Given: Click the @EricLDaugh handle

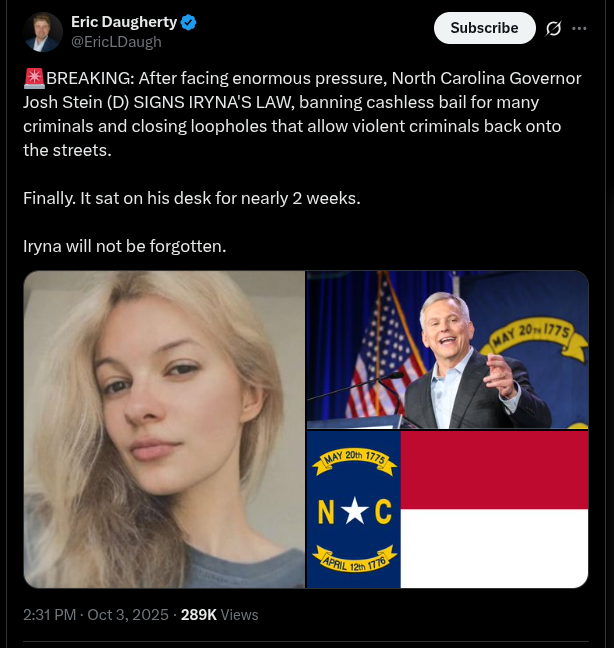Looking at the screenshot, I should [116, 42].
